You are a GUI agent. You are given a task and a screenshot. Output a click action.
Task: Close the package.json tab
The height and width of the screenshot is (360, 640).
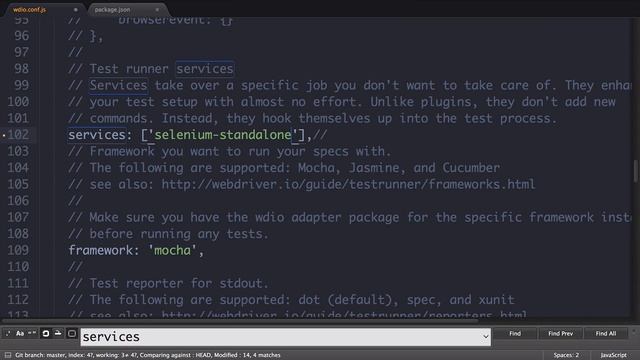point(157,9)
